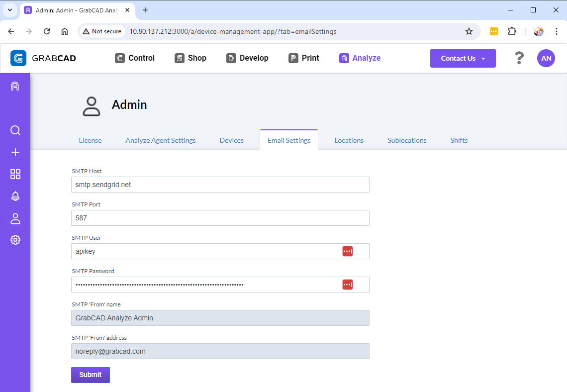Open notifications bell in sidebar
The height and width of the screenshot is (392, 567).
15,196
